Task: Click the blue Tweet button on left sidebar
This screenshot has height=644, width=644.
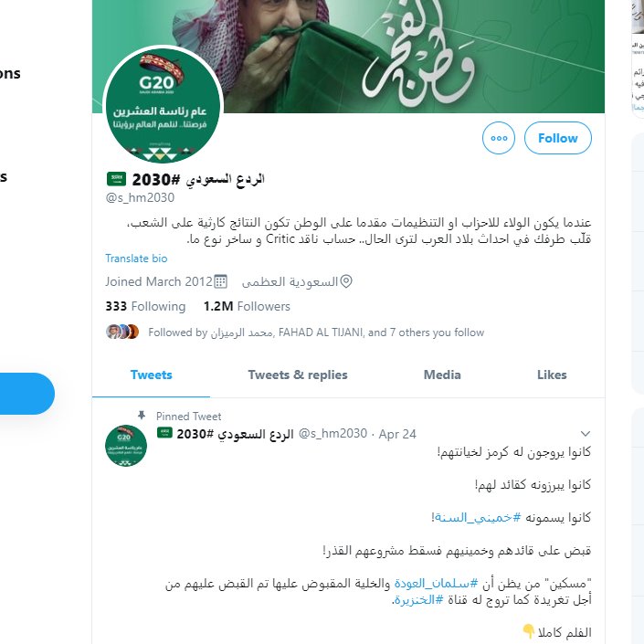Action: (25, 394)
